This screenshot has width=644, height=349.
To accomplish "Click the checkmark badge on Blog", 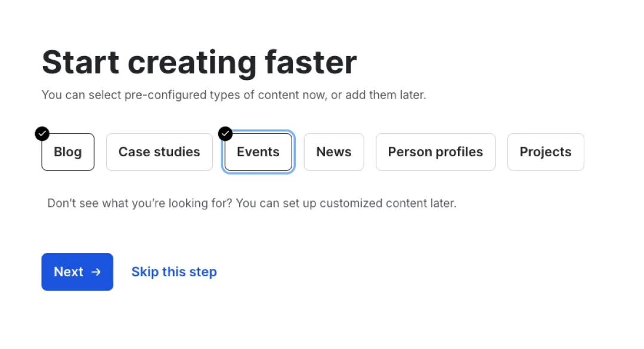I will click(x=42, y=134).
